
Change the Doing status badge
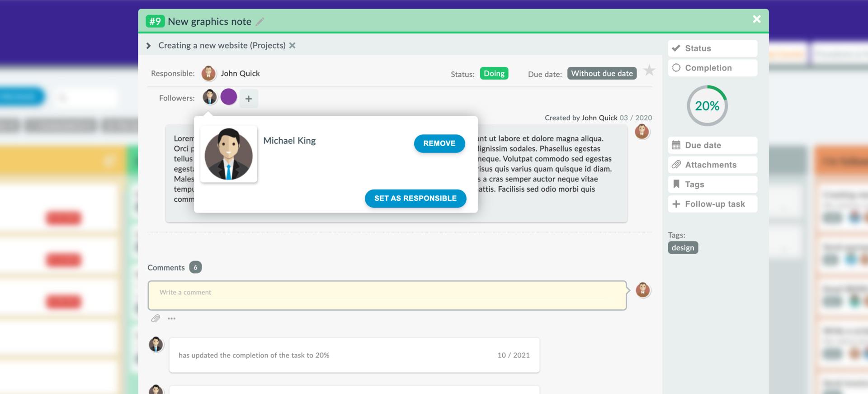pos(494,73)
